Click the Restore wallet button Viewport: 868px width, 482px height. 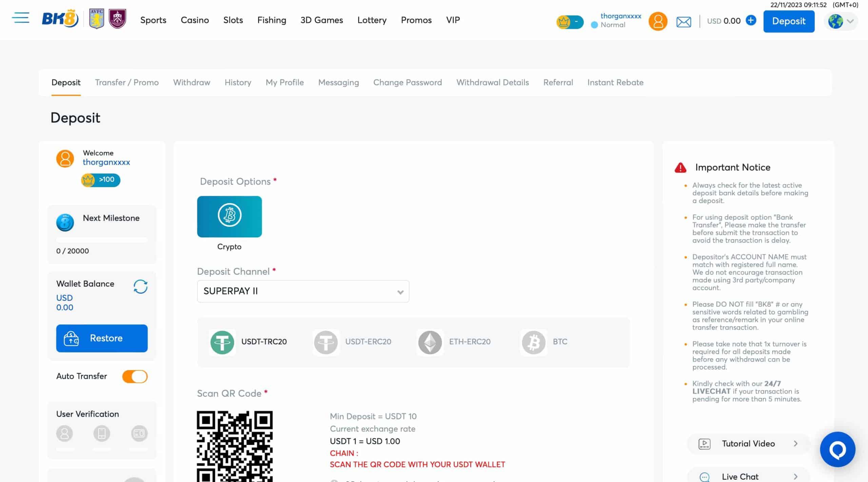click(x=102, y=338)
